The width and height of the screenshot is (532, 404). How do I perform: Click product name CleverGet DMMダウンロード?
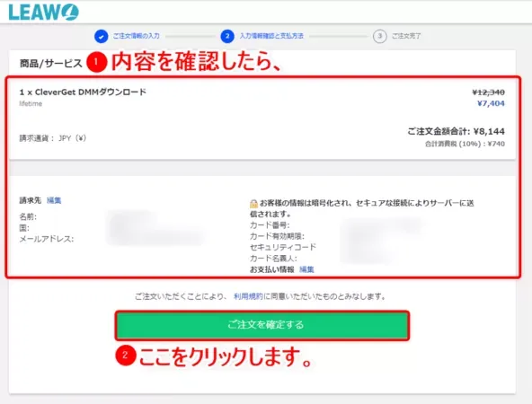pos(83,92)
